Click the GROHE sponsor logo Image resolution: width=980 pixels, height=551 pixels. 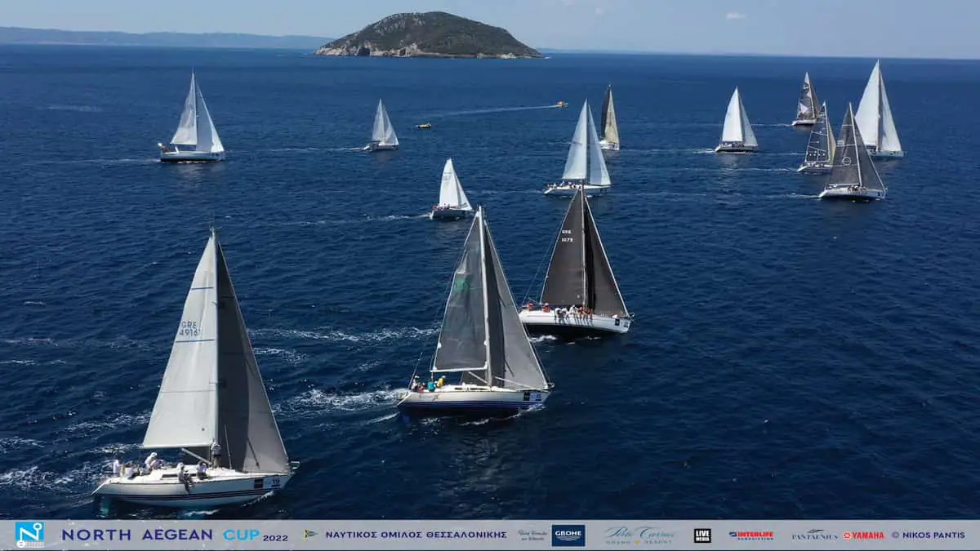coord(568,535)
